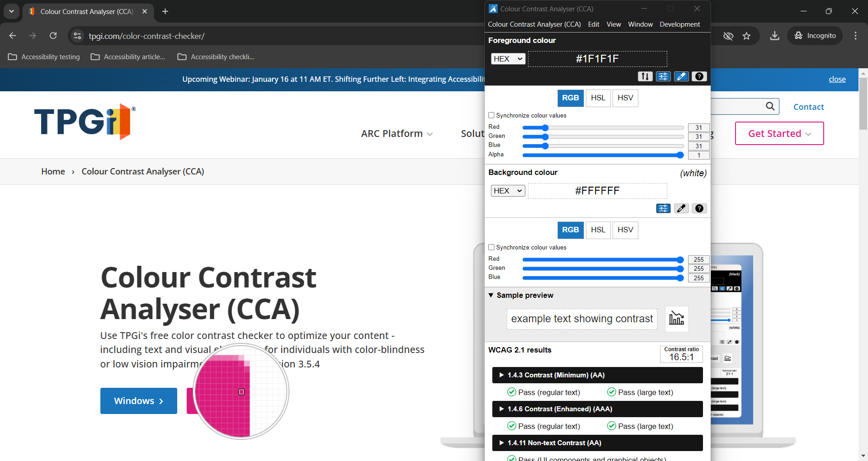Go to Home breadcrumb link
Viewport: 868px width, 461px height.
pos(53,171)
